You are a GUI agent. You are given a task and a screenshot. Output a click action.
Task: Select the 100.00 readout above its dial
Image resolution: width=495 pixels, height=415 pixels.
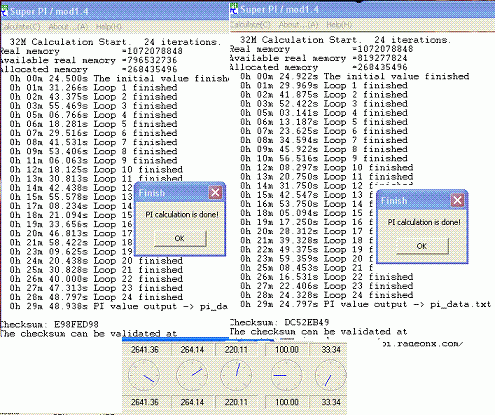[287, 350]
